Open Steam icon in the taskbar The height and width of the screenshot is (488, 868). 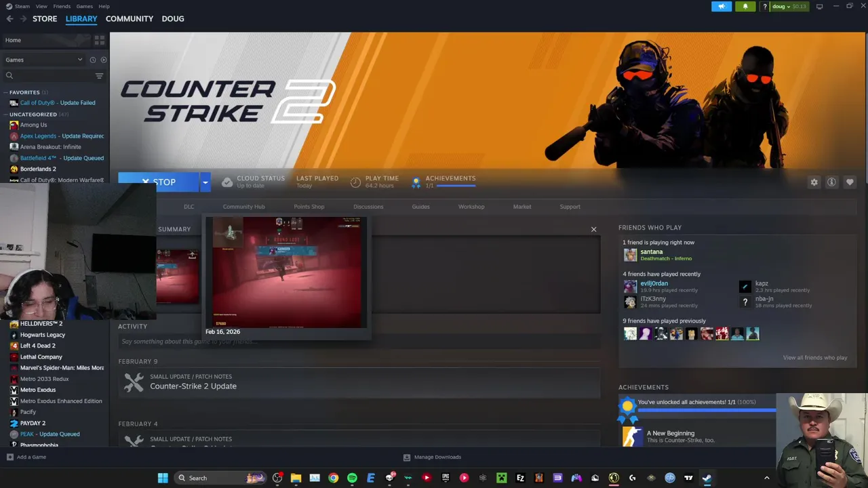click(707, 478)
